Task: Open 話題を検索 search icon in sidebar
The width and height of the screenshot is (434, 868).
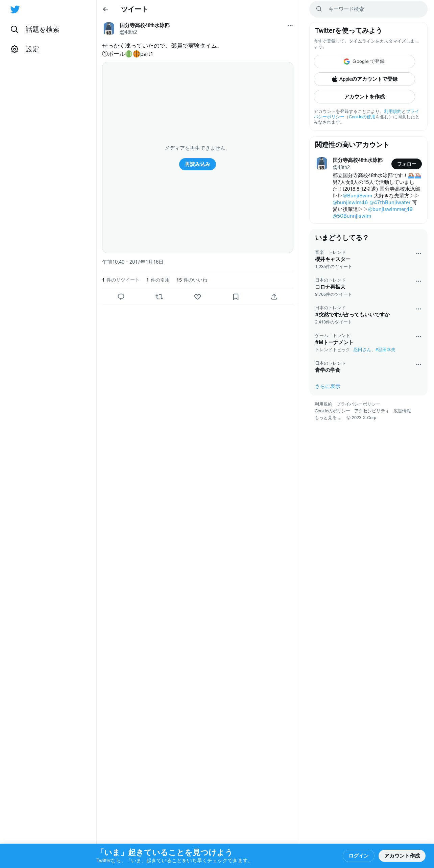Action: coord(15,29)
